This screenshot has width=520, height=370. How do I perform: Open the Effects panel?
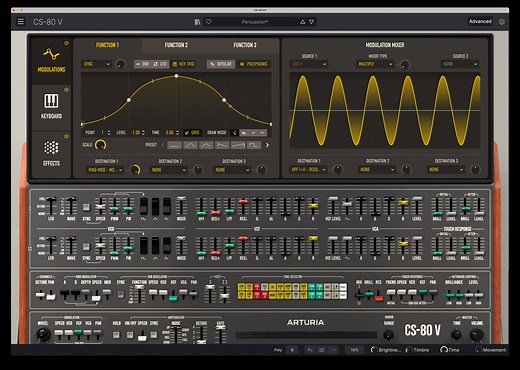click(51, 153)
